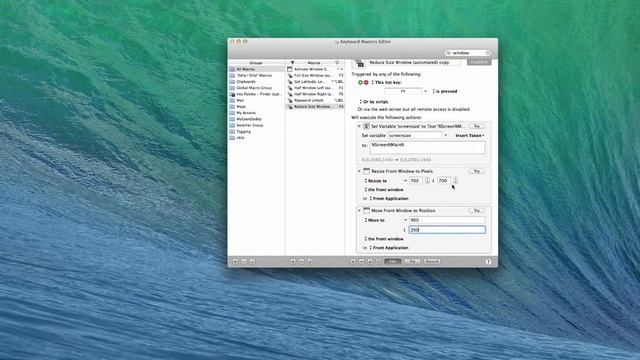640x360 pixels.
Task: Select the Half Window Right macro
Action: pyautogui.click(x=315, y=94)
